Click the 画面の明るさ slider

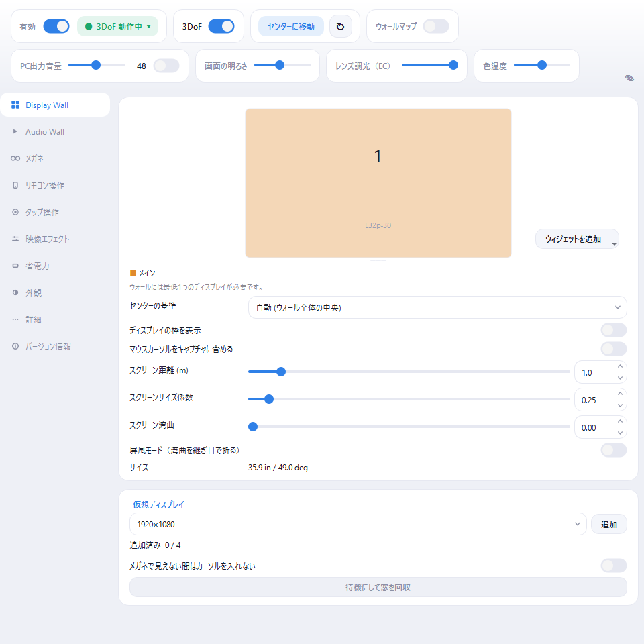[x=282, y=65]
